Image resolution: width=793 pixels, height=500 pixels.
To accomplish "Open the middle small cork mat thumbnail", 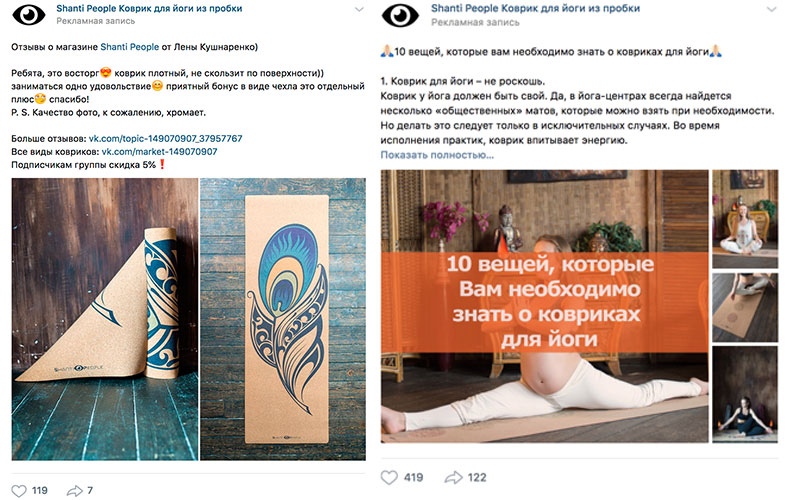I will pos(745,307).
